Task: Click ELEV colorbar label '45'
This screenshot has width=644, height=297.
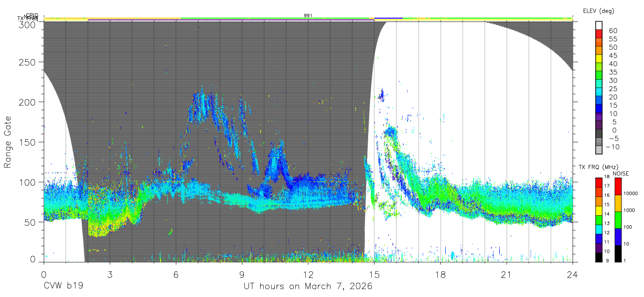Action: [x=613, y=56]
